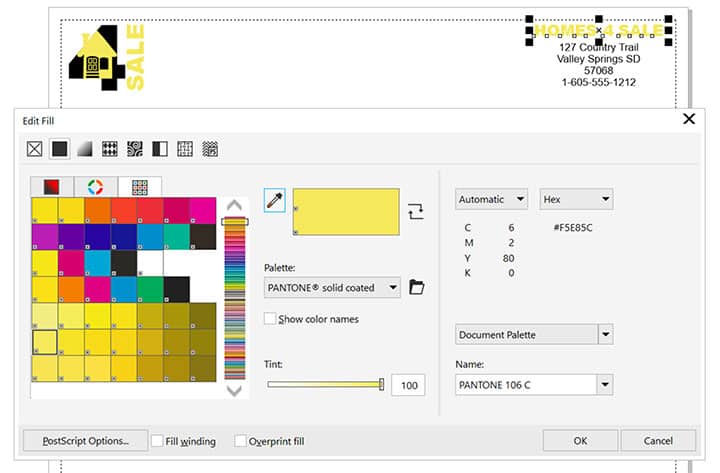Viewport: 720px width, 473px height.
Task: Enable Show color names checkbox
Action: 270,319
